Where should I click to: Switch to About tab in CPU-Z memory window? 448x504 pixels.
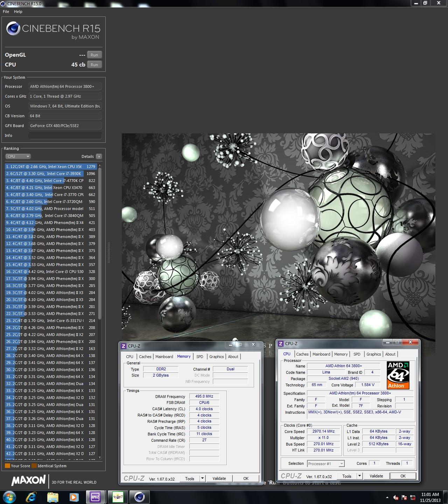point(233,357)
